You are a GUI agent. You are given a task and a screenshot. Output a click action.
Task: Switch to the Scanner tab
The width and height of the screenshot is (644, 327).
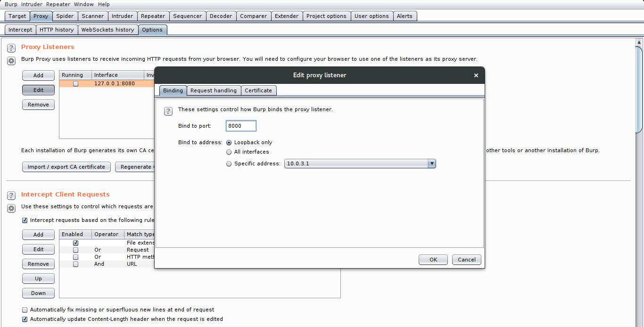tap(93, 16)
